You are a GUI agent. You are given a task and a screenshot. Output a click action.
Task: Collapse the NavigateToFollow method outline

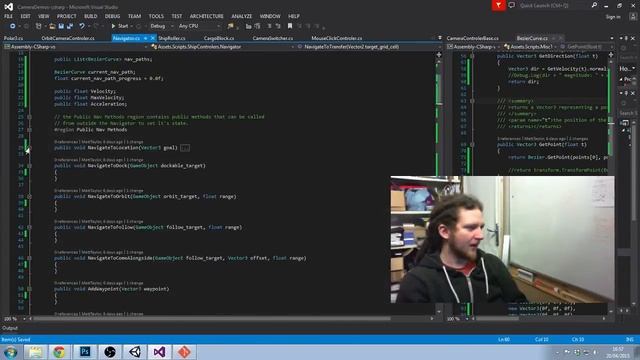click(x=29, y=227)
